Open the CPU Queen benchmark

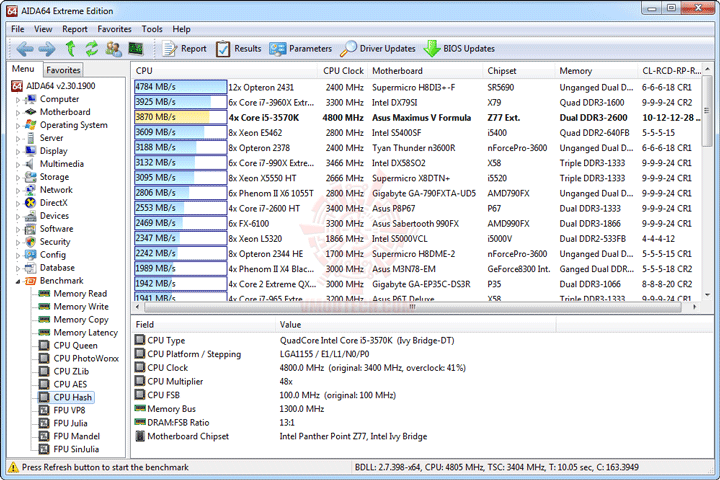click(x=75, y=345)
